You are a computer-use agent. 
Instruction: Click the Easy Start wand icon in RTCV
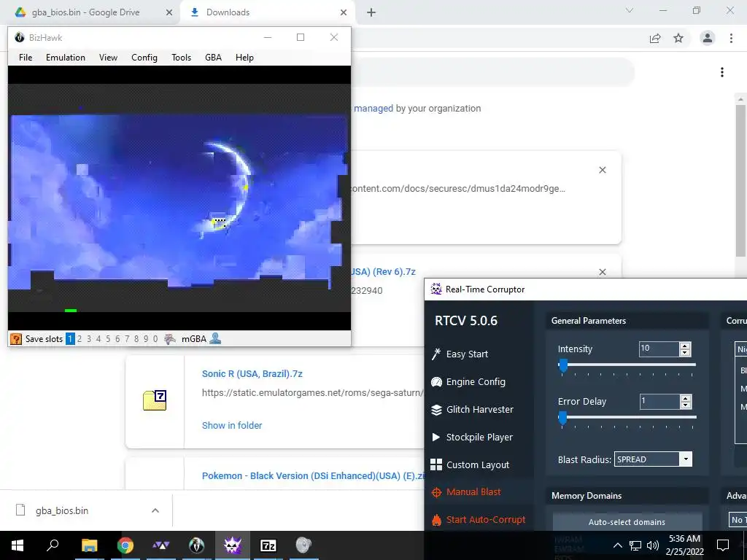436,354
